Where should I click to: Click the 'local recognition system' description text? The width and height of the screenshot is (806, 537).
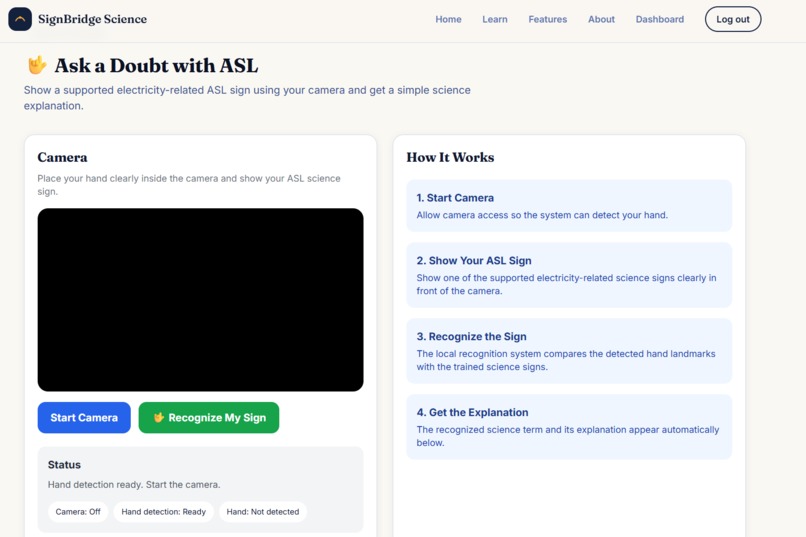[x=566, y=360]
